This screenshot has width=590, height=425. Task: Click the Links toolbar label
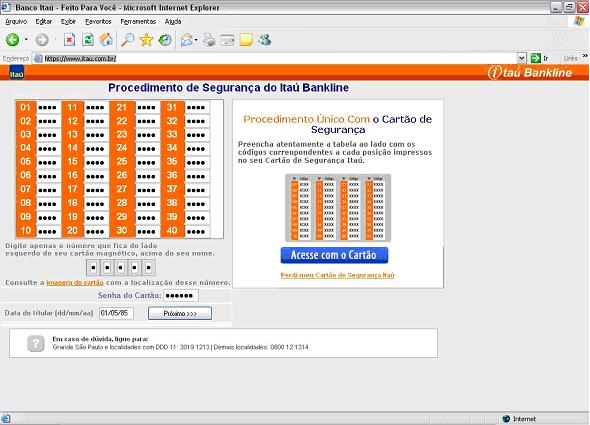coord(570,58)
